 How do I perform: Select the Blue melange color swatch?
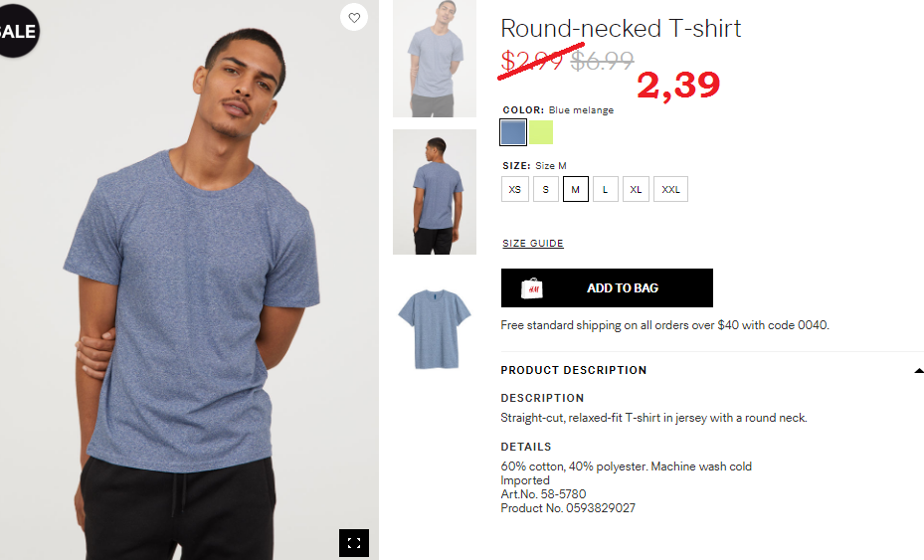(513, 132)
